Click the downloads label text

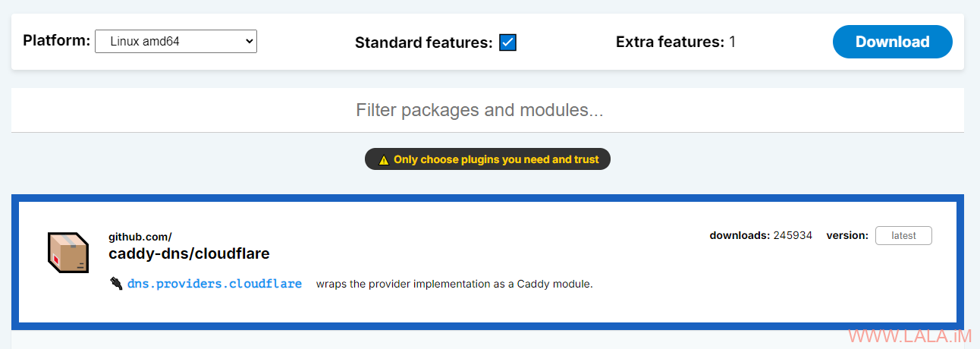(x=740, y=235)
